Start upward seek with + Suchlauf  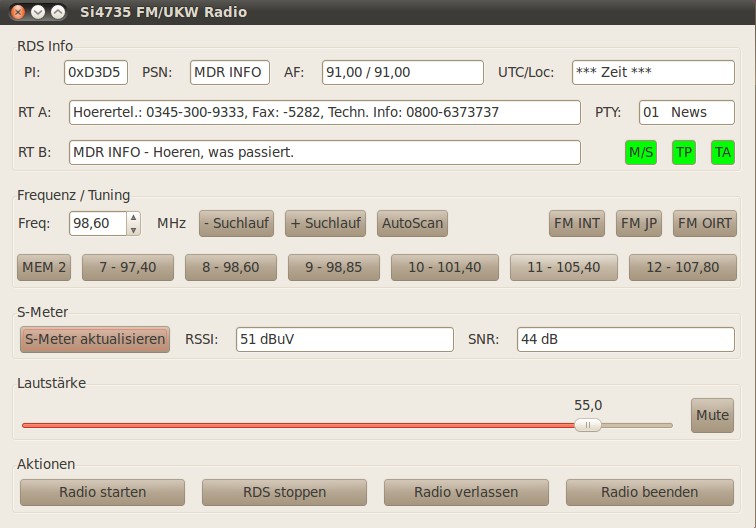(x=325, y=223)
